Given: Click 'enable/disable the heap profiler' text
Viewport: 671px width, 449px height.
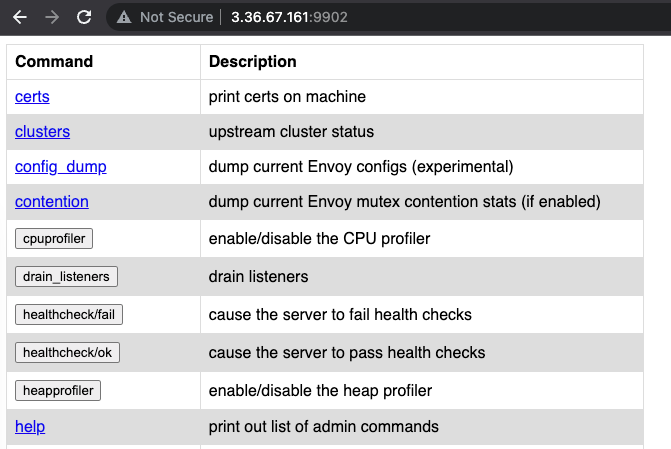Looking at the screenshot, I should click(320, 391).
